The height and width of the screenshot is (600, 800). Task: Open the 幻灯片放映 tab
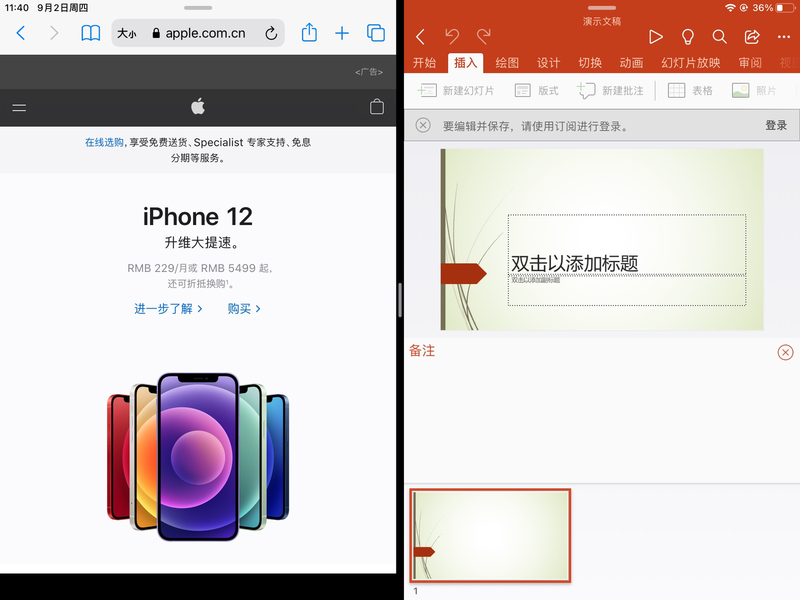pyautogui.click(x=691, y=63)
